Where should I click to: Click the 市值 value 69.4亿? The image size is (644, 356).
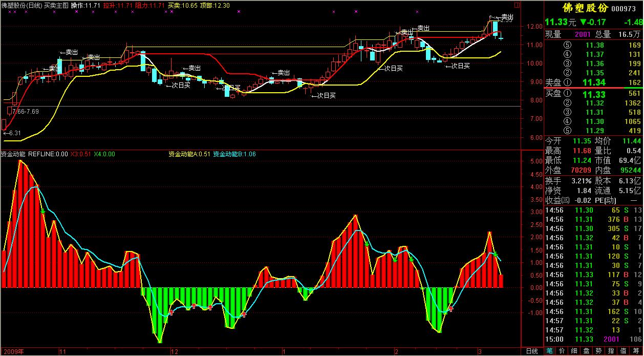point(630,160)
